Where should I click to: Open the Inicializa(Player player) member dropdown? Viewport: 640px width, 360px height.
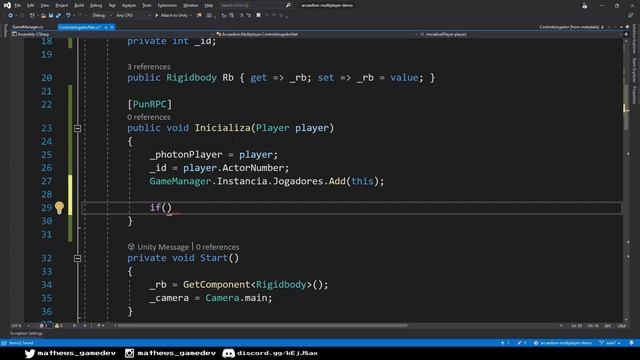coord(520,34)
